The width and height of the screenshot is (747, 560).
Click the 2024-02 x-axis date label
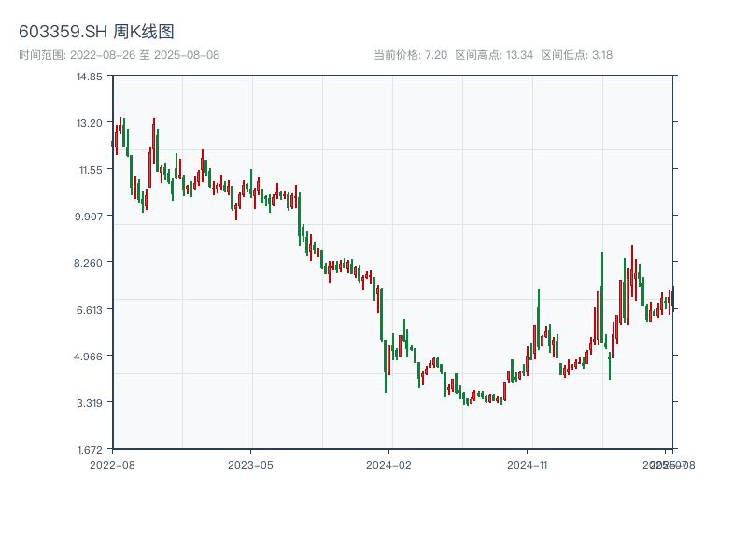tap(389, 464)
